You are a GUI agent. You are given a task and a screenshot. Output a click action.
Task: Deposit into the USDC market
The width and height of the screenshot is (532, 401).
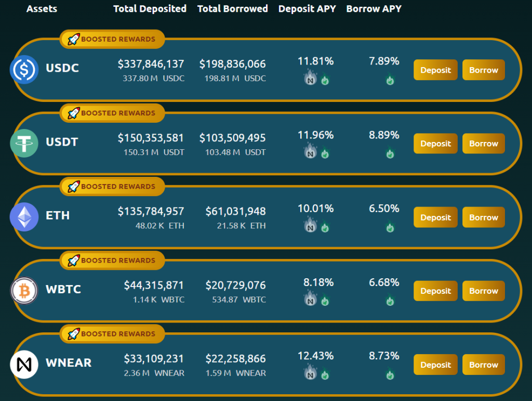click(x=436, y=70)
